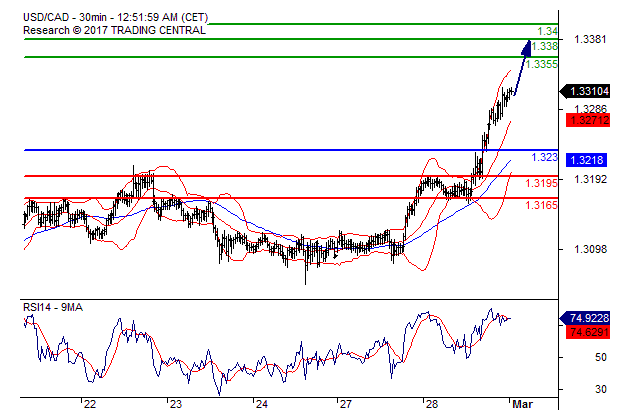Click the blue price tag 1.3218
Screen dimensions: 622x420
pyautogui.click(x=586, y=160)
